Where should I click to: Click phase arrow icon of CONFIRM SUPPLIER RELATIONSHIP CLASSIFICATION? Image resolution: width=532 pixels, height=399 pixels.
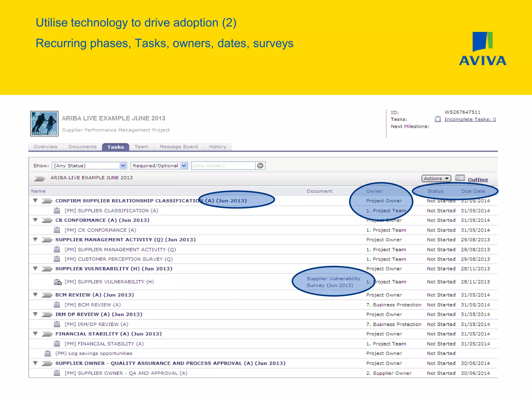pyautogui.click(x=47, y=201)
